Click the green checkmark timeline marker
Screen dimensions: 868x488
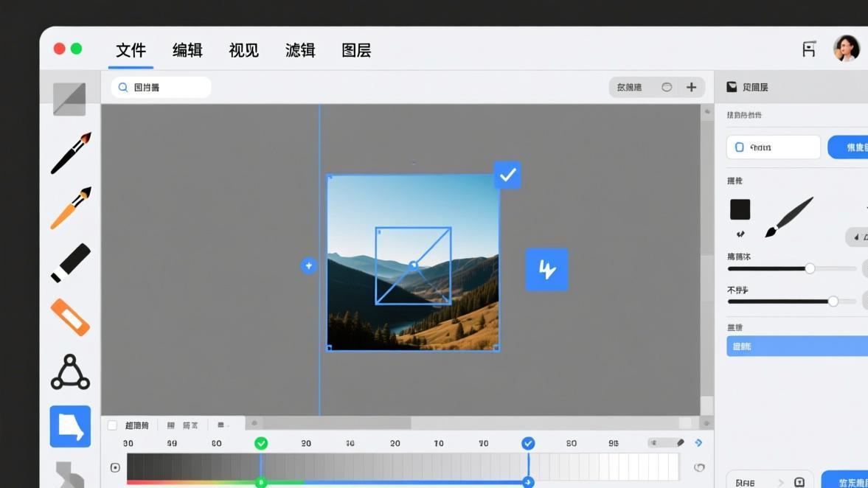261,443
